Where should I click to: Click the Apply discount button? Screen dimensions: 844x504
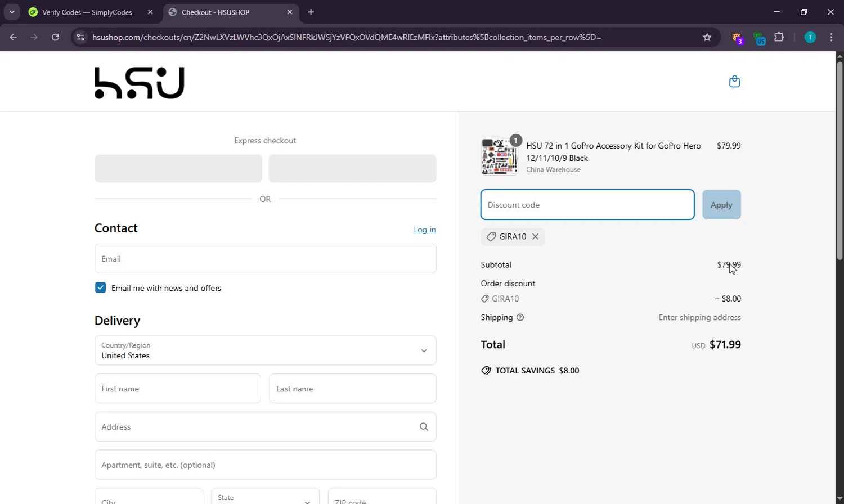[721, 205]
